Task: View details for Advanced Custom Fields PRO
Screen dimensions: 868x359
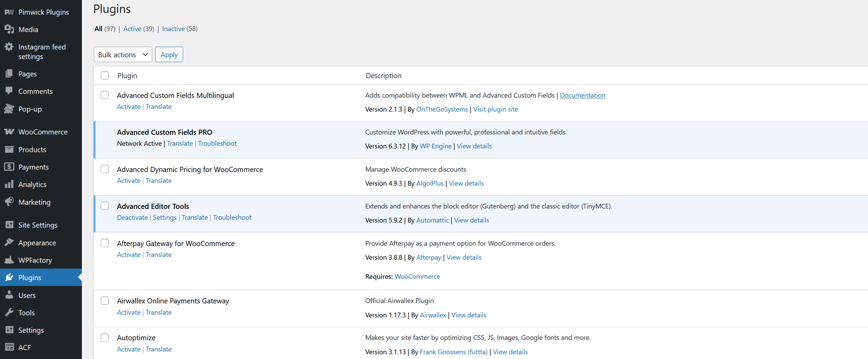Action: (x=474, y=146)
